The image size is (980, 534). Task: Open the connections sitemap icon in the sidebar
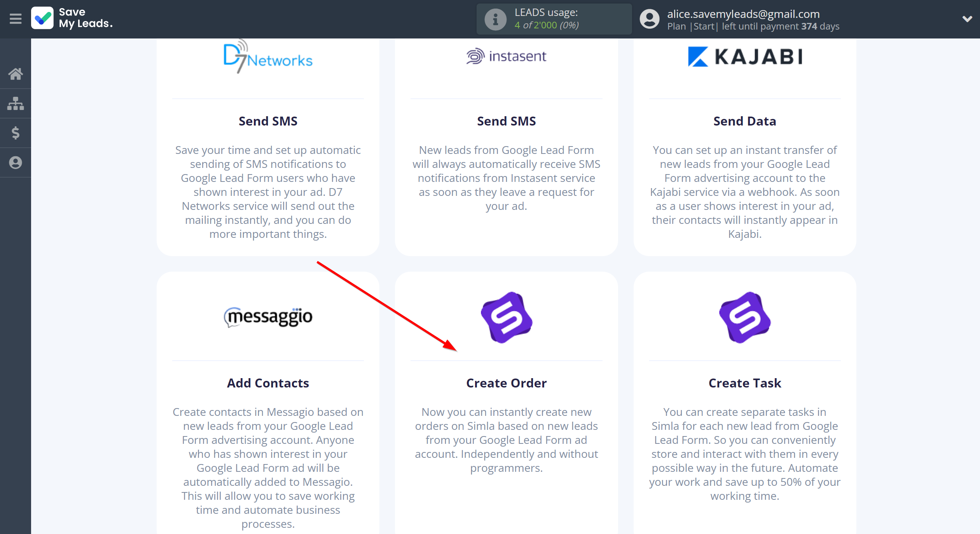(x=16, y=103)
